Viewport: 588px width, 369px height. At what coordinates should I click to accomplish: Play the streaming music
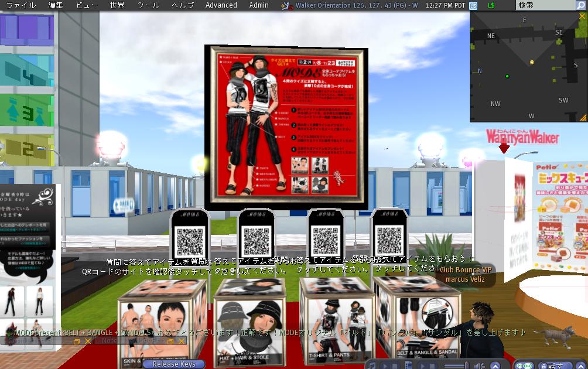[x=385, y=365]
